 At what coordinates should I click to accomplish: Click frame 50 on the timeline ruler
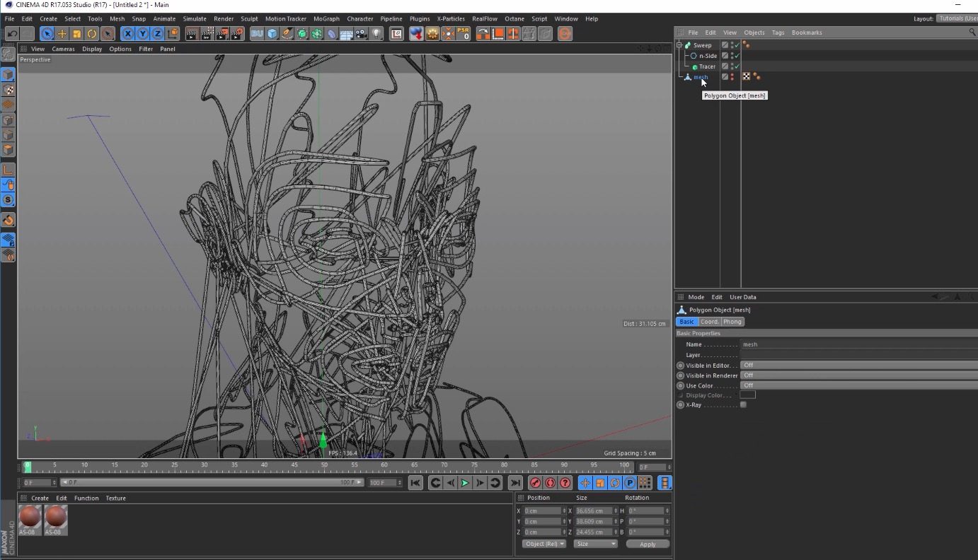coord(325,467)
